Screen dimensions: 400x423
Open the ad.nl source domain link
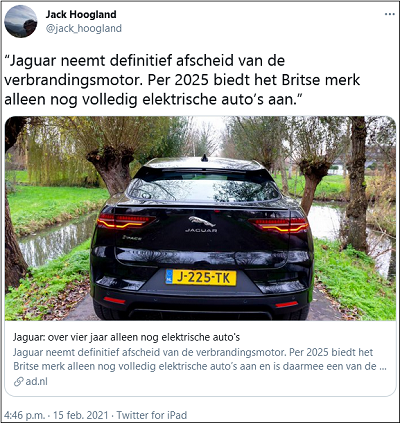[x=37, y=381]
